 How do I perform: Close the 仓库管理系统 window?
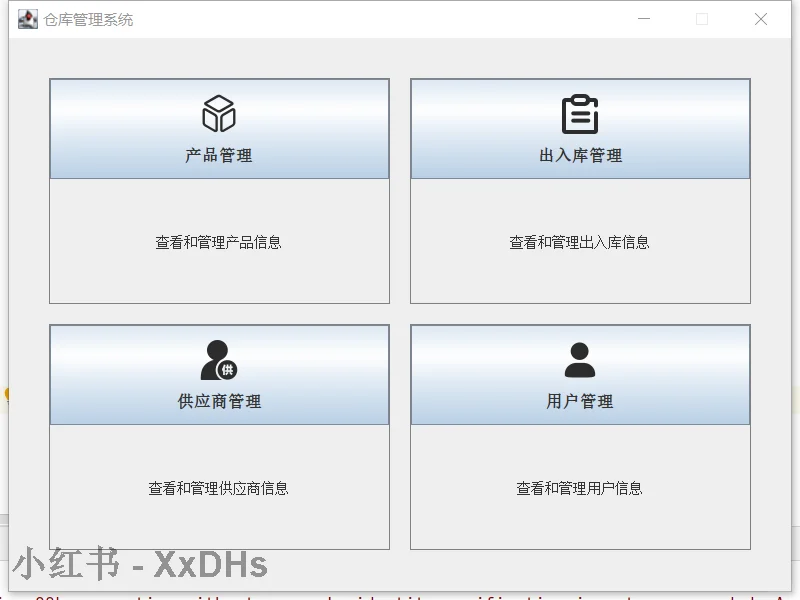(761, 18)
